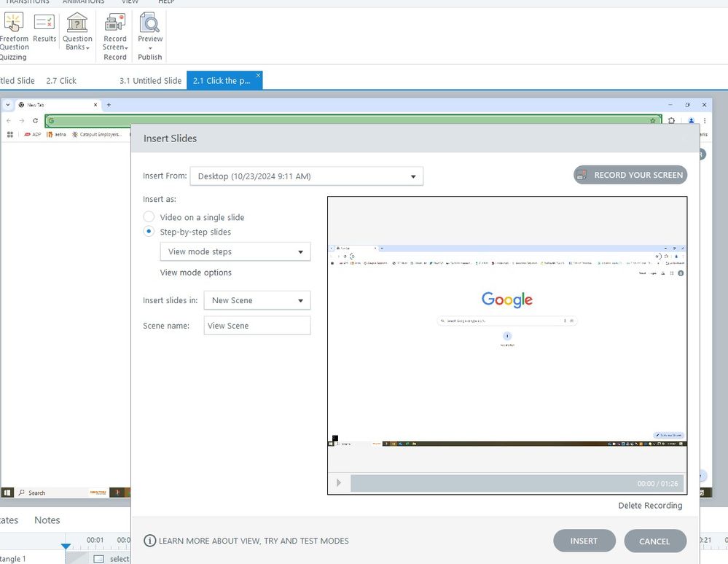
Task: Switch to the 2.7 Click tab
Action: click(x=61, y=81)
